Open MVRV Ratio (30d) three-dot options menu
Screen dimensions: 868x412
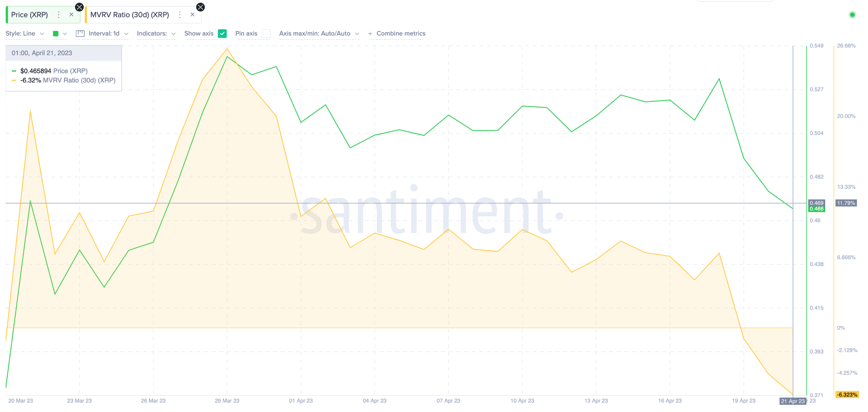point(180,15)
